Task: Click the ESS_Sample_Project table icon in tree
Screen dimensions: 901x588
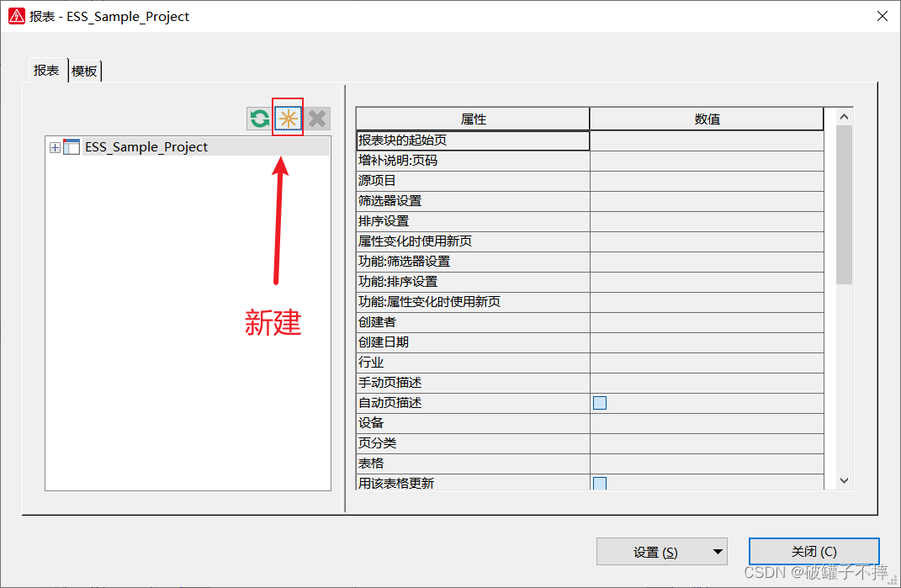Action: 72,147
